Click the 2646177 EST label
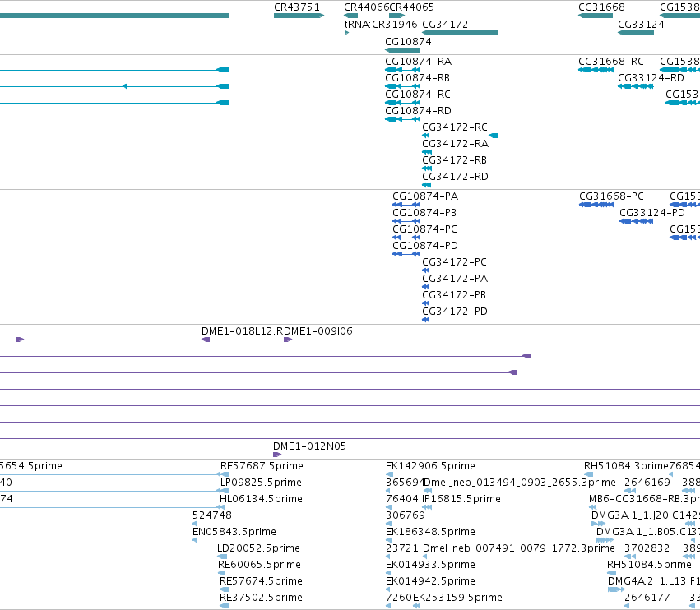The height and width of the screenshot is (610, 700). tap(647, 598)
